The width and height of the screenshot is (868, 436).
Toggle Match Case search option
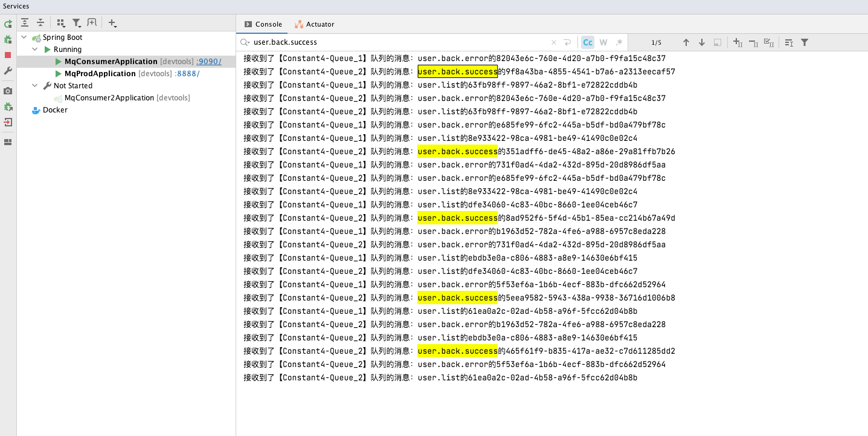(x=588, y=42)
